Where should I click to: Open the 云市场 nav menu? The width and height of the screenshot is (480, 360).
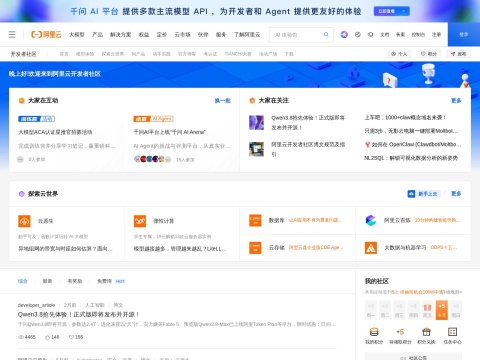(x=182, y=34)
